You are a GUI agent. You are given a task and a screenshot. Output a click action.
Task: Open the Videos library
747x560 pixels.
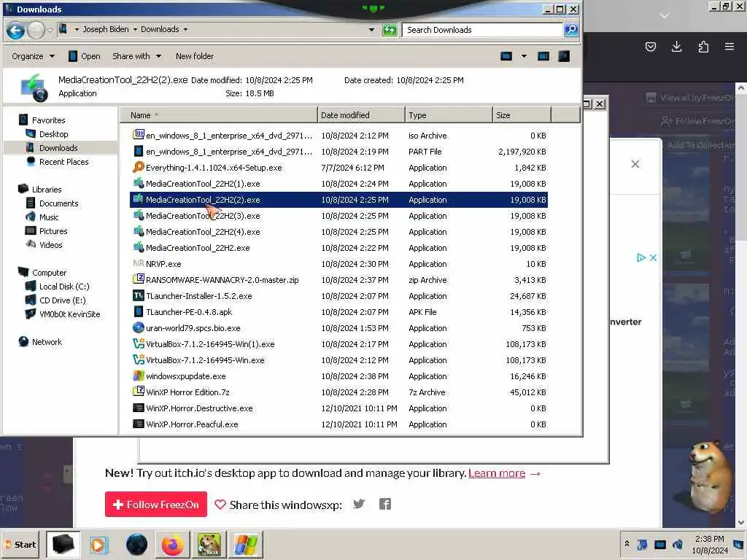50,245
